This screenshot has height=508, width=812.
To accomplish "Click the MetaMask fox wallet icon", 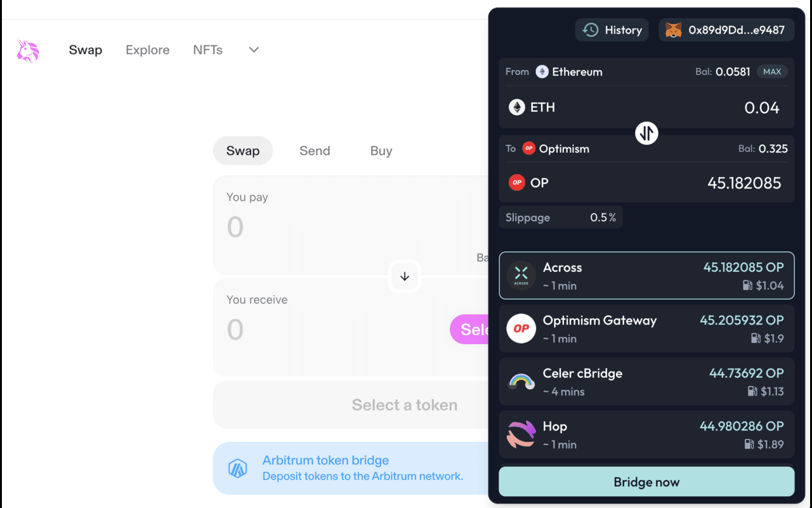I will click(673, 30).
